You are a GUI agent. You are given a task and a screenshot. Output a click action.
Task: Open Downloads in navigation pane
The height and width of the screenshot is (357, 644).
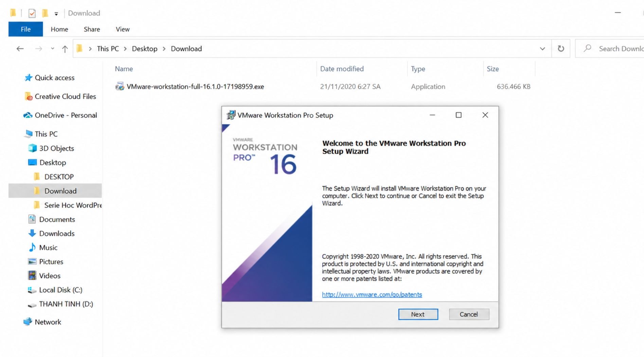point(57,234)
